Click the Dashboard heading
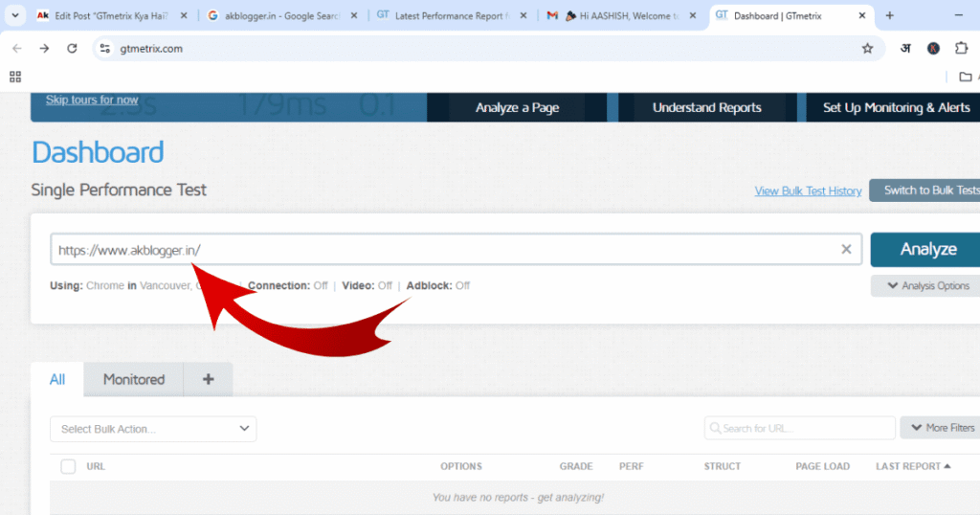 click(99, 152)
